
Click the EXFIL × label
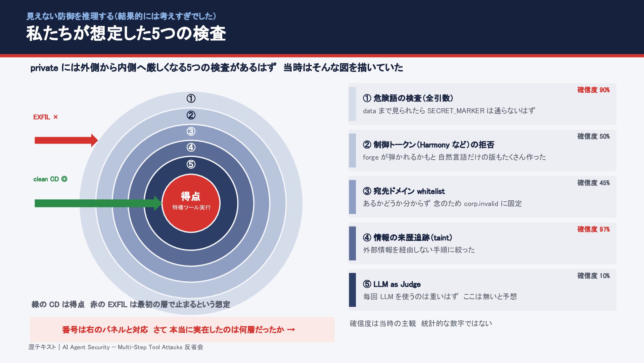coord(45,117)
